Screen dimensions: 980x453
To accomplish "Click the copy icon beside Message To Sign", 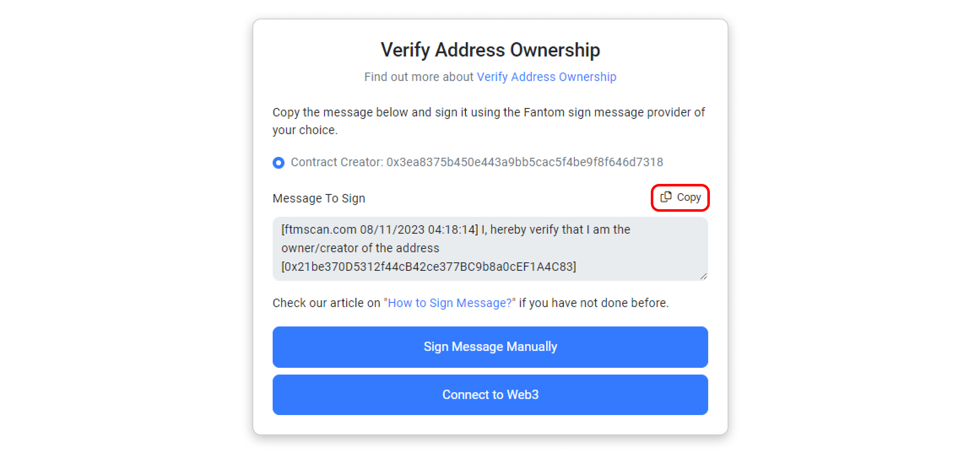I will point(666,197).
